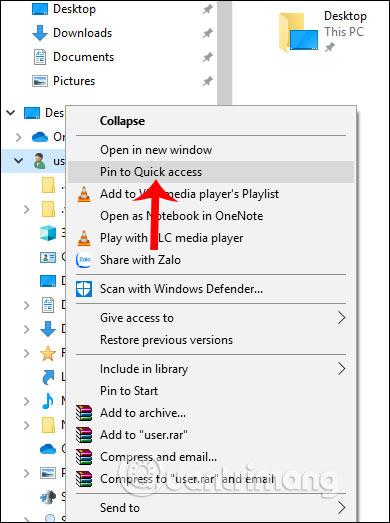Open the Give access to submenu arrow

point(341,318)
